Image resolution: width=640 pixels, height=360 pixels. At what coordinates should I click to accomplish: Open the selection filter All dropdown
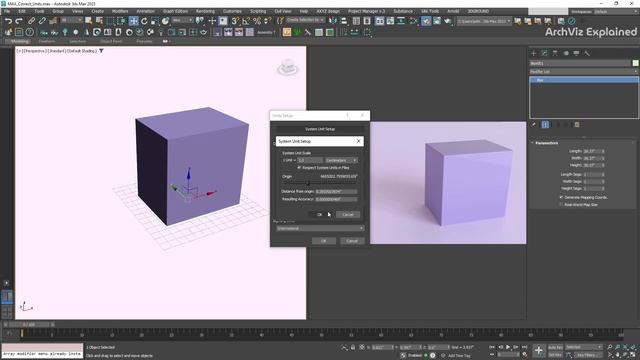[71, 20]
